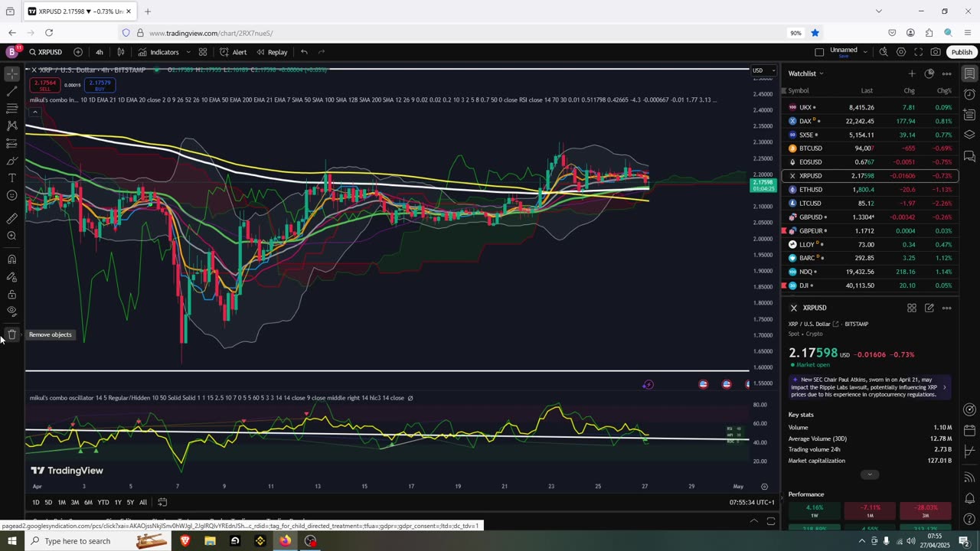This screenshot has height=551, width=980.
Task: Click the add symbol compare plus icon
Action: [78, 52]
